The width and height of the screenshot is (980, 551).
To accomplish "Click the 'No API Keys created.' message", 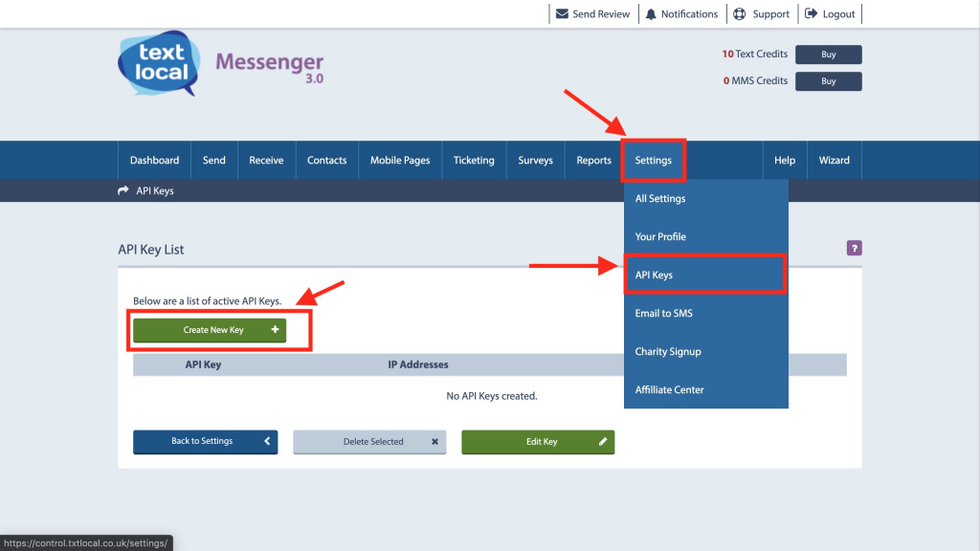I will (x=491, y=396).
